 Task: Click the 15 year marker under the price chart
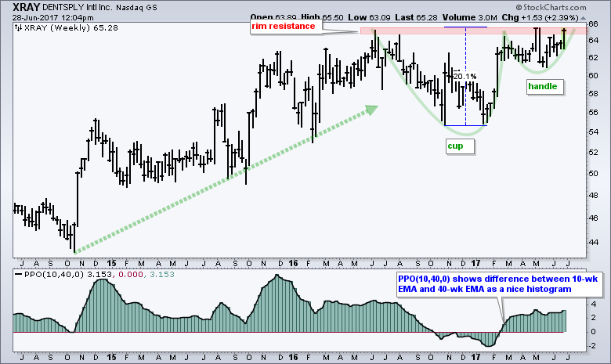[x=112, y=264]
